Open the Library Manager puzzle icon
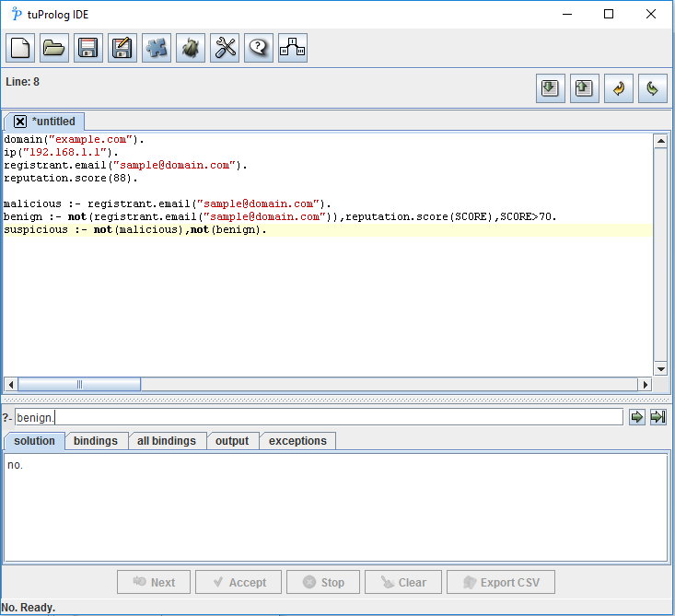 (x=157, y=49)
